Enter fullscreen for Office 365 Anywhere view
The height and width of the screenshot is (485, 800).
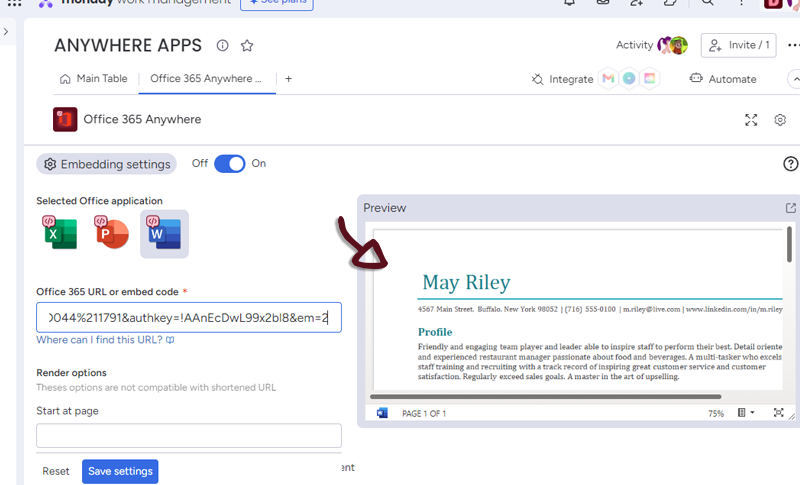[x=751, y=120]
